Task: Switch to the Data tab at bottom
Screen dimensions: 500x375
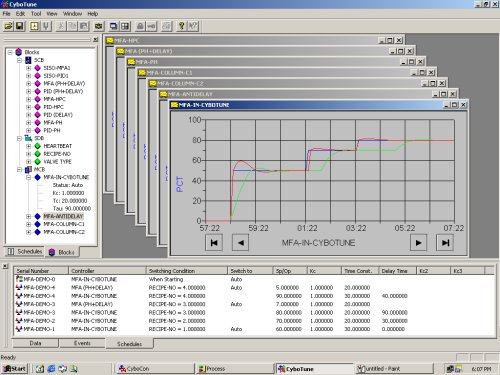Action: pyautogui.click(x=35, y=343)
